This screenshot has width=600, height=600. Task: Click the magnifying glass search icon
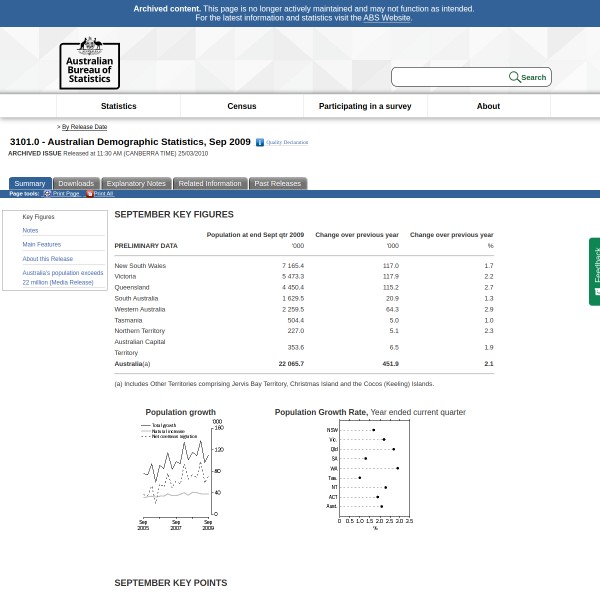pyautogui.click(x=514, y=77)
